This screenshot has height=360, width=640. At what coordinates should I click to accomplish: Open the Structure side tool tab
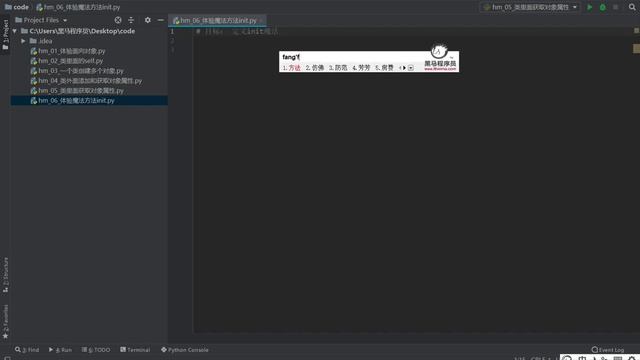5,274
